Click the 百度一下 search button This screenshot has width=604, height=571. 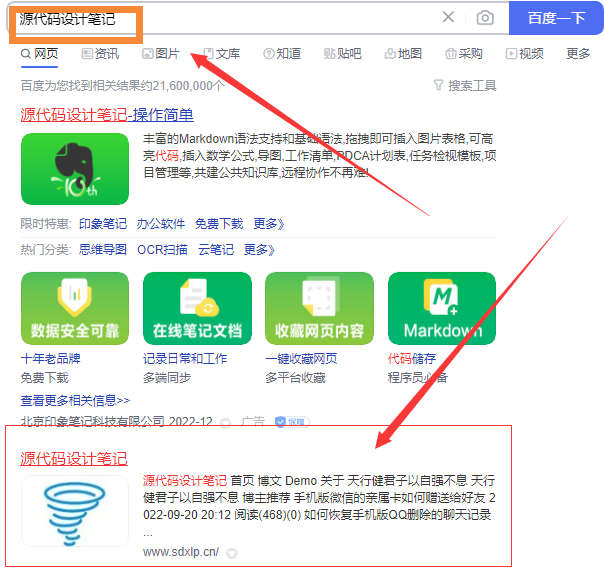click(x=556, y=18)
